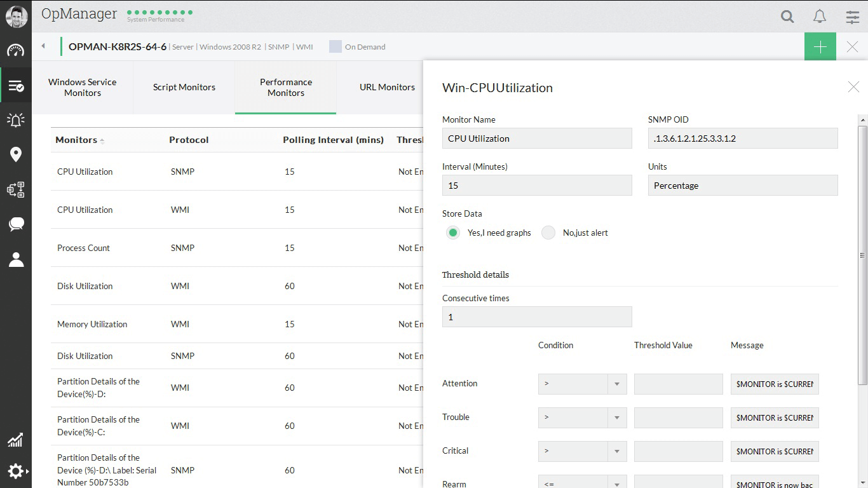Click the Polling Interval (mins) column header
868x488 pixels.
(334, 140)
